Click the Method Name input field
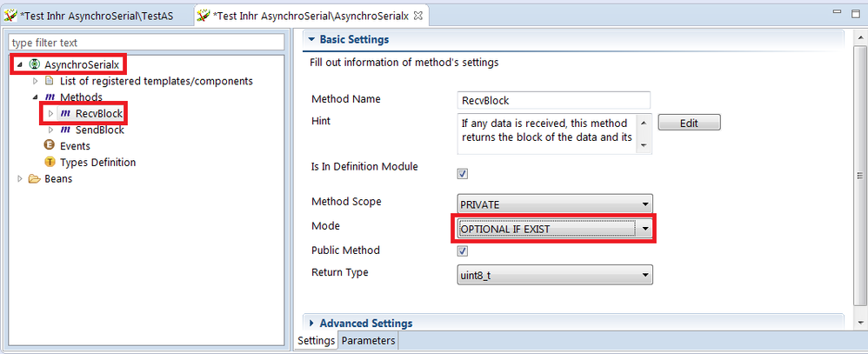The image size is (868, 354). (554, 100)
